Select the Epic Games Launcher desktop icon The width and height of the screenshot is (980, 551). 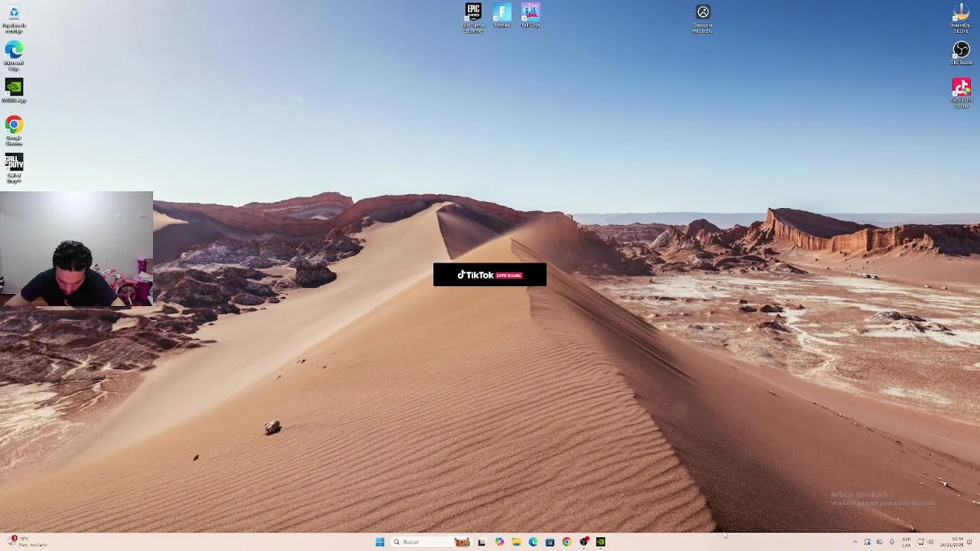[473, 18]
